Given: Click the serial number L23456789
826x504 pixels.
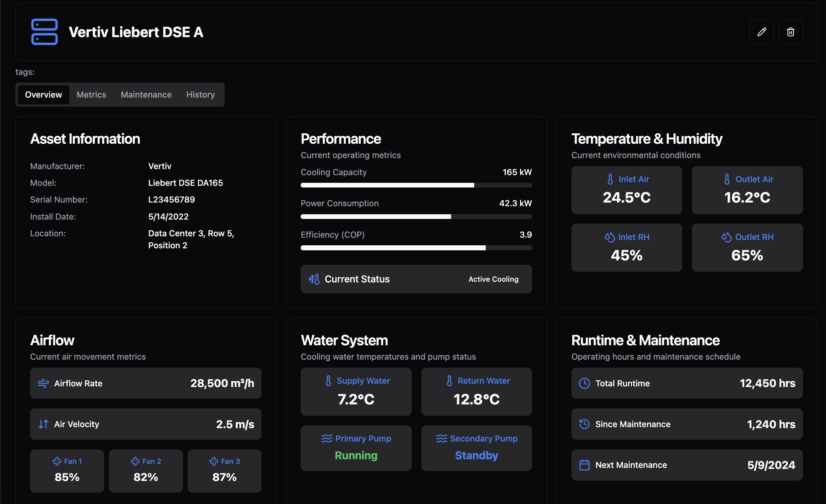Looking at the screenshot, I should click(171, 200).
